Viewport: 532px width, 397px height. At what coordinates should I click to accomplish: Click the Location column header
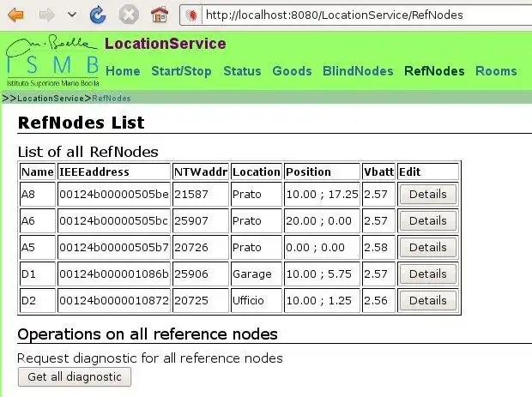coord(257,171)
